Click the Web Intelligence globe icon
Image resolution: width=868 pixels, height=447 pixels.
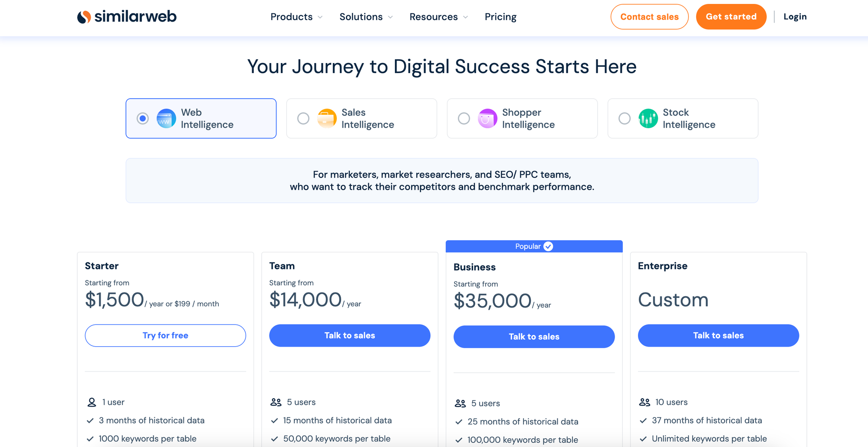click(x=166, y=119)
